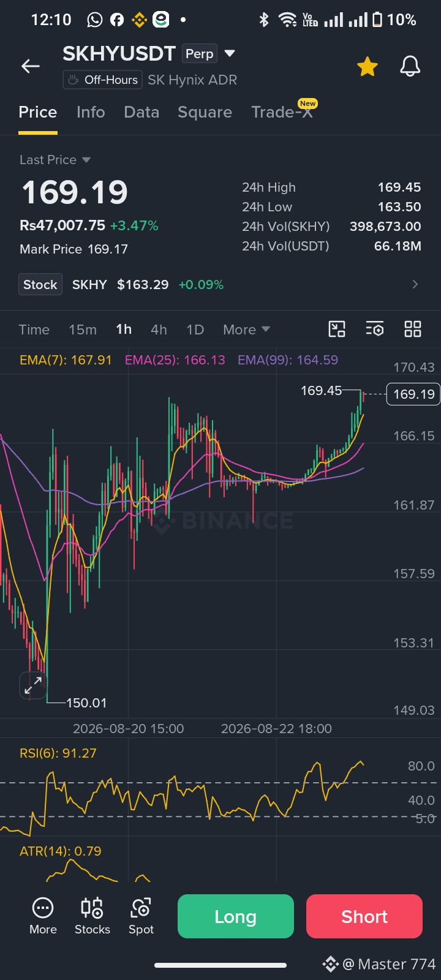
Task: Expand the SKHYUSDT pair selector arrow
Action: point(230,54)
